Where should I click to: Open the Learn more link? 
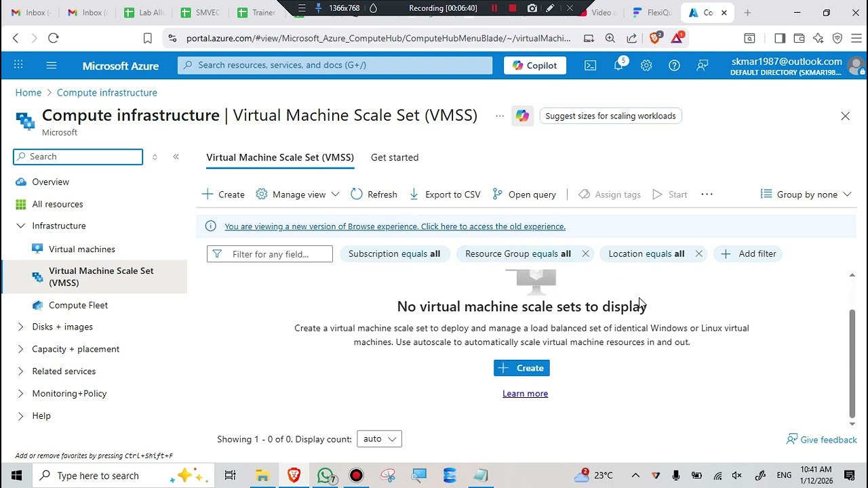pyautogui.click(x=525, y=394)
